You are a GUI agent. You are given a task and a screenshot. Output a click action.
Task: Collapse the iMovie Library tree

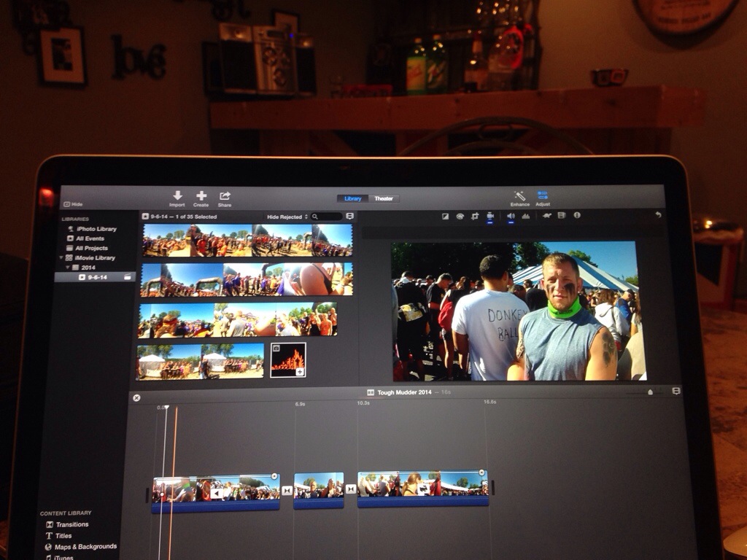coord(61,257)
